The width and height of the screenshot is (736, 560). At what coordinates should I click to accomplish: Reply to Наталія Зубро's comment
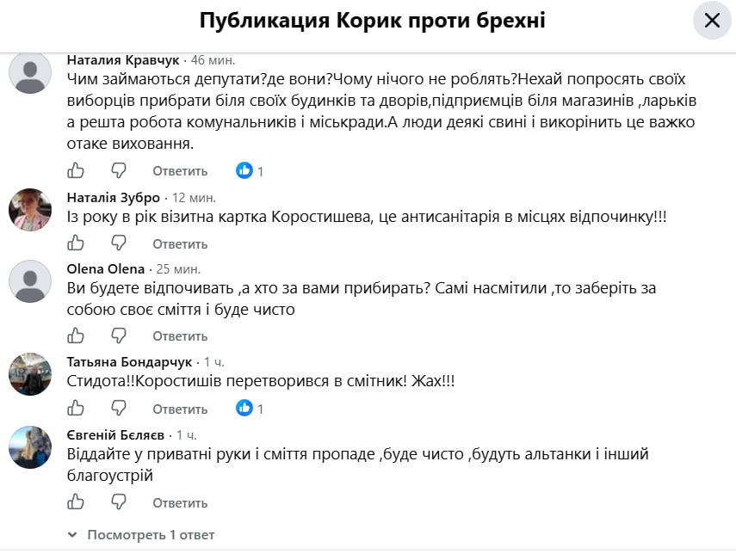coord(180,244)
